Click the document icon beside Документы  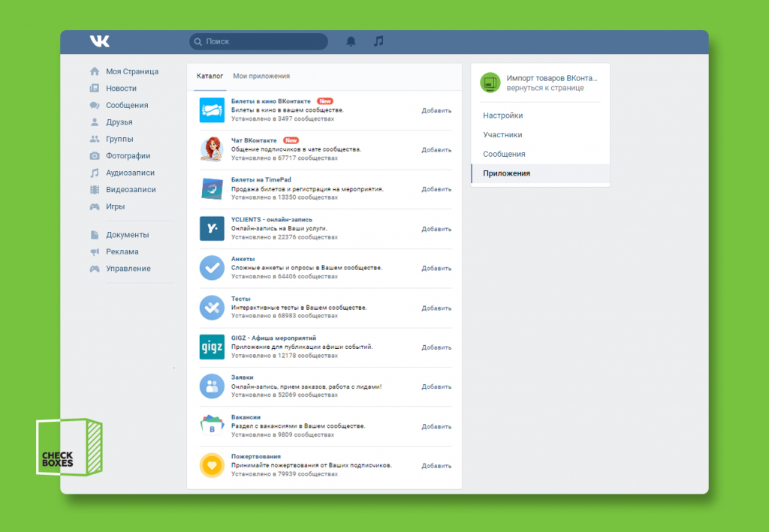[x=95, y=235]
